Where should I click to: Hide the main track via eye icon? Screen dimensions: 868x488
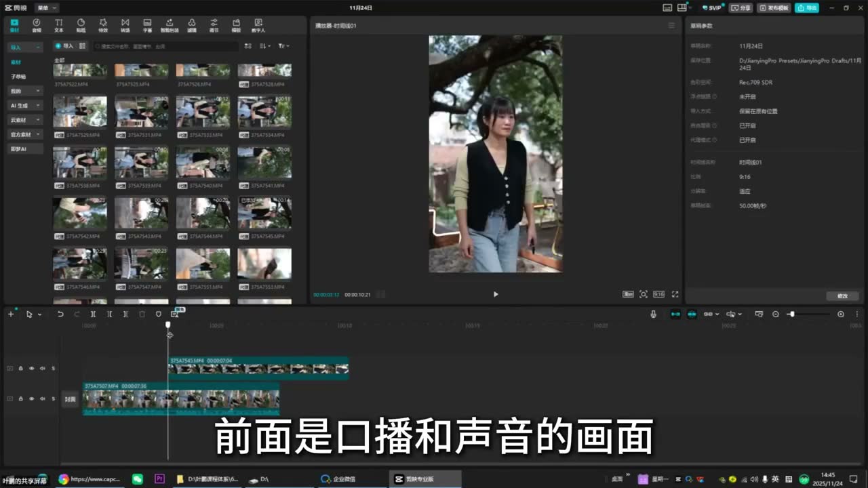click(x=31, y=399)
